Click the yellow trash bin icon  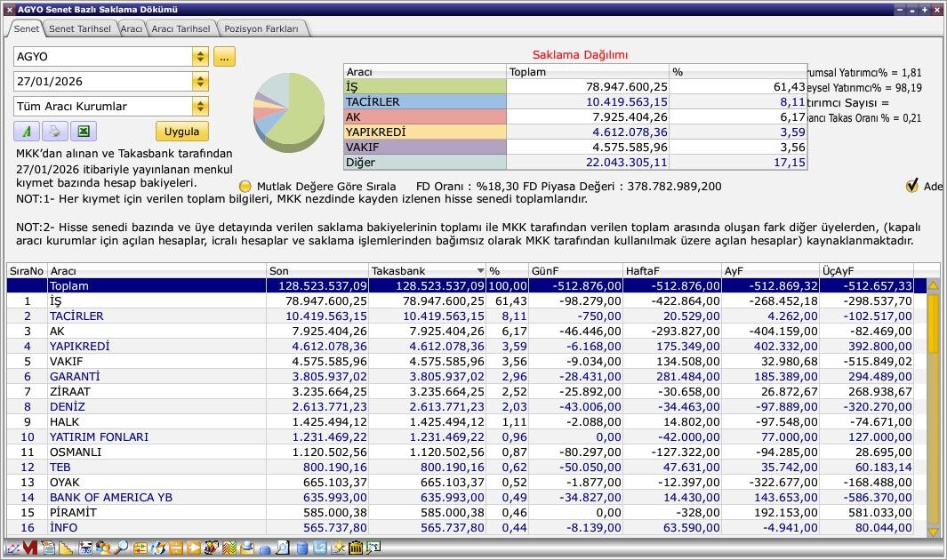pyautogui.click(x=356, y=548)
